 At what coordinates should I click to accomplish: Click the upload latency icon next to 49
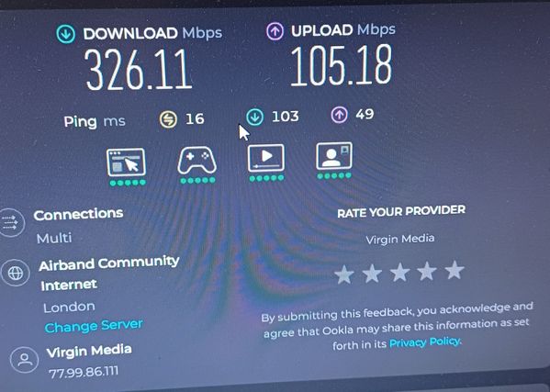339,115
